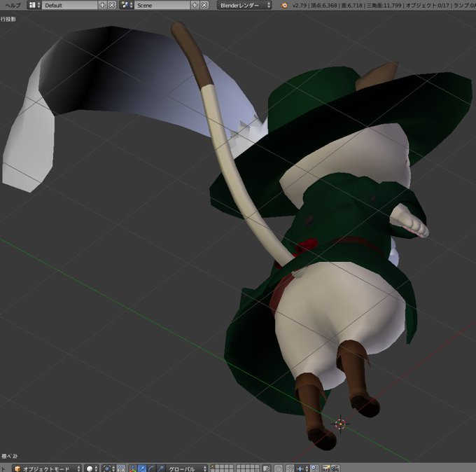Edit the Scene name field

[162, 5]
